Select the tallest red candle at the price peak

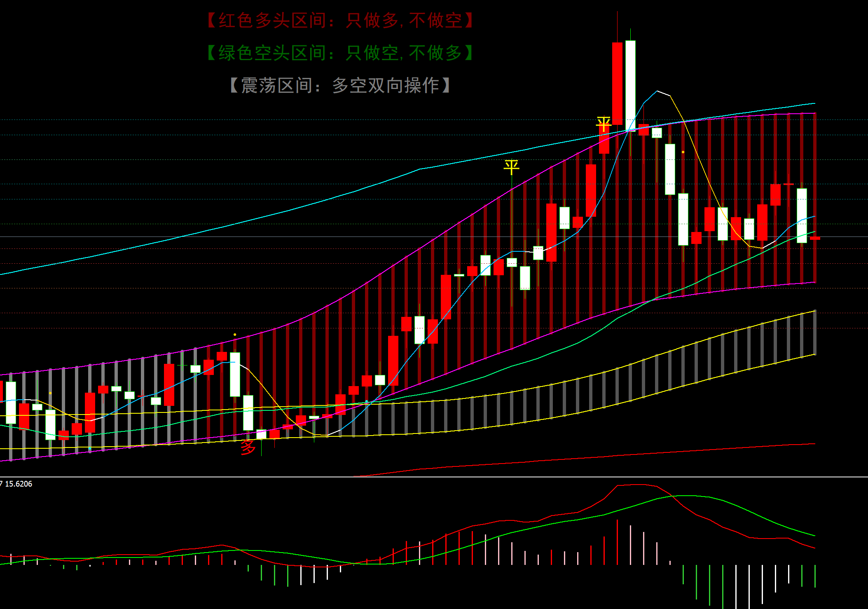pyautogui.click(x=617, y=83)
